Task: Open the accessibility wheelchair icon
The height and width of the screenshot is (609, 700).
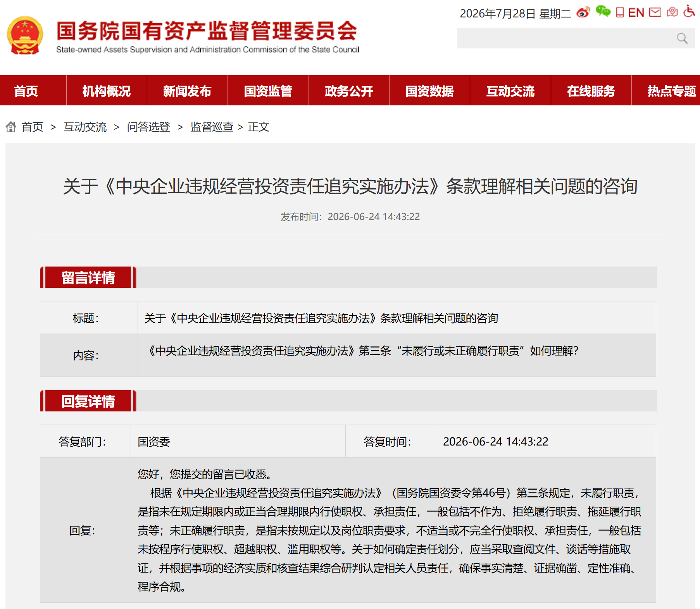Action: tap(689, 11)
